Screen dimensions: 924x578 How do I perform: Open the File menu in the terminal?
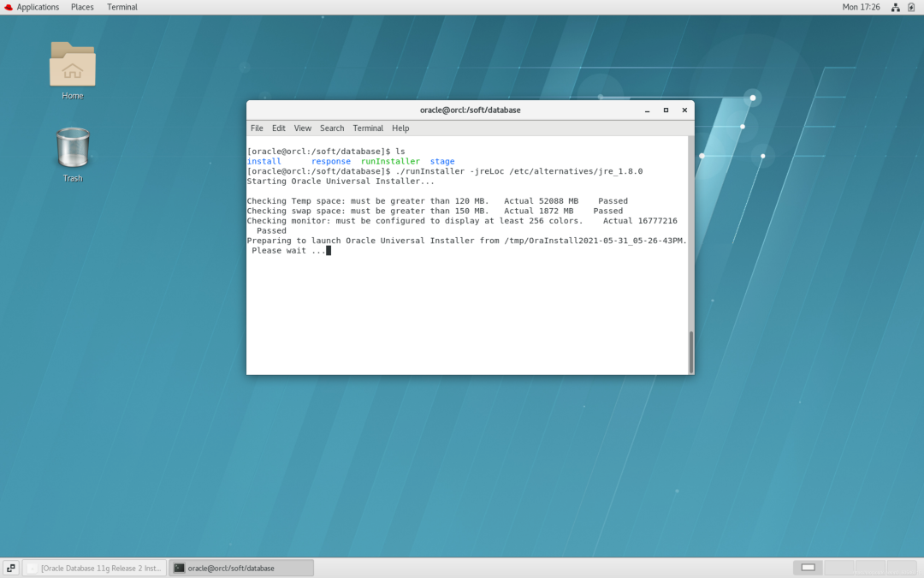(257, 128)
